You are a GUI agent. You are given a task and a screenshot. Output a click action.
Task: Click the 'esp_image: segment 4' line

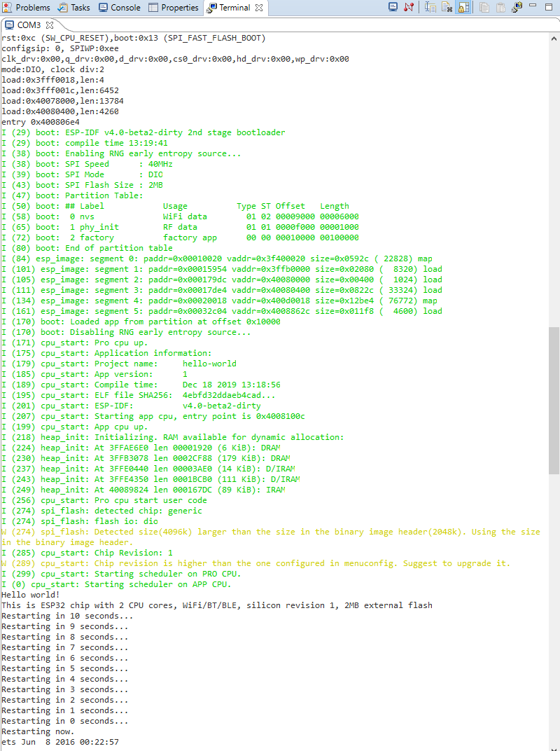click(x=220, y=301)
